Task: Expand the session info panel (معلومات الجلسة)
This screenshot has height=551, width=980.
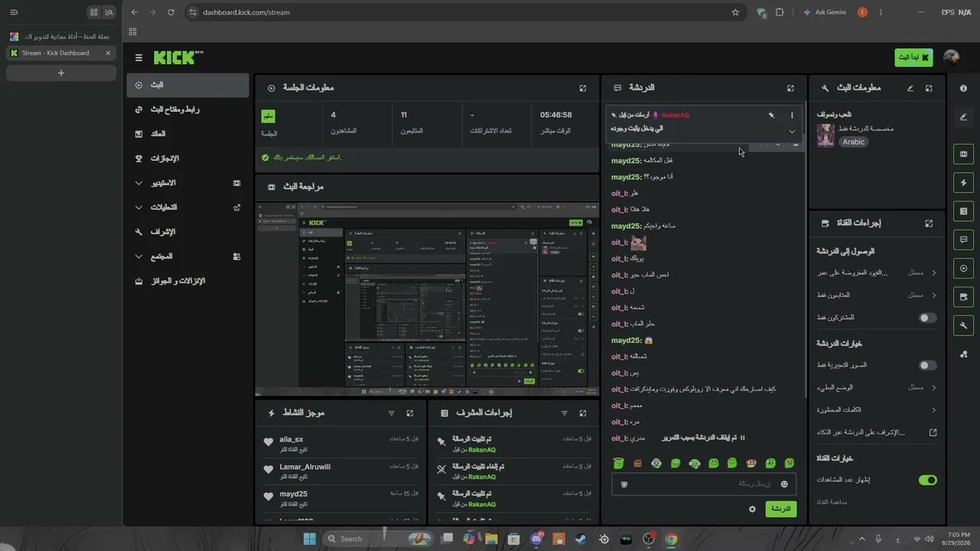Action: [583, 88]
